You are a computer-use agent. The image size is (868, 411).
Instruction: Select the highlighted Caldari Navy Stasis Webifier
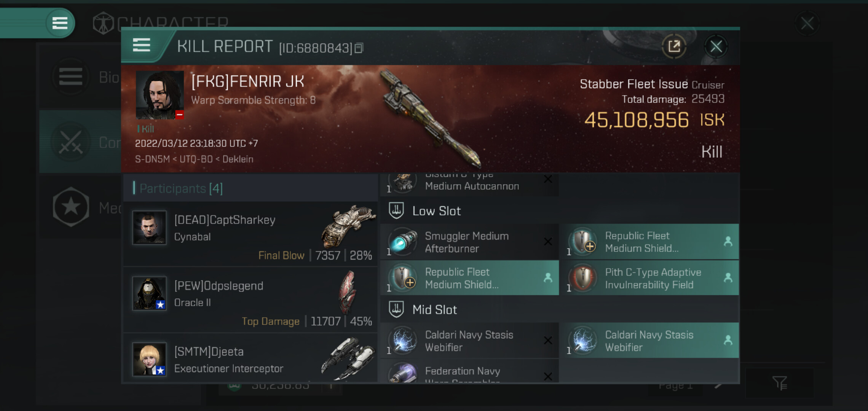pos(652,341)
